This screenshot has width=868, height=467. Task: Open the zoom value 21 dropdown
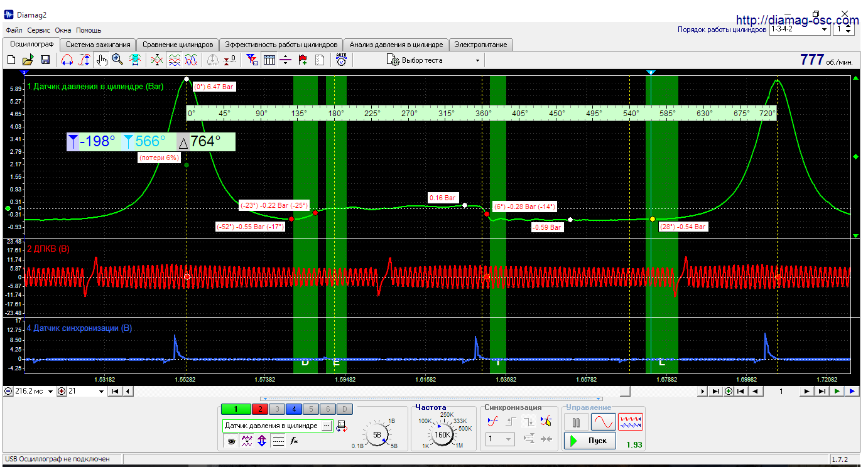pos(86,391)
